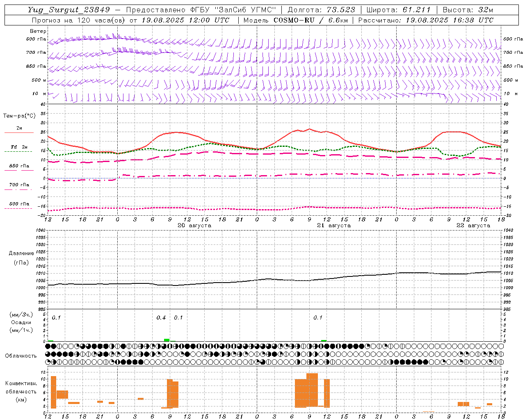The height and width of the screenshot is (420, 525).
Task: Click the Тем-ра(°C) axis title
Action: point(19,116)
